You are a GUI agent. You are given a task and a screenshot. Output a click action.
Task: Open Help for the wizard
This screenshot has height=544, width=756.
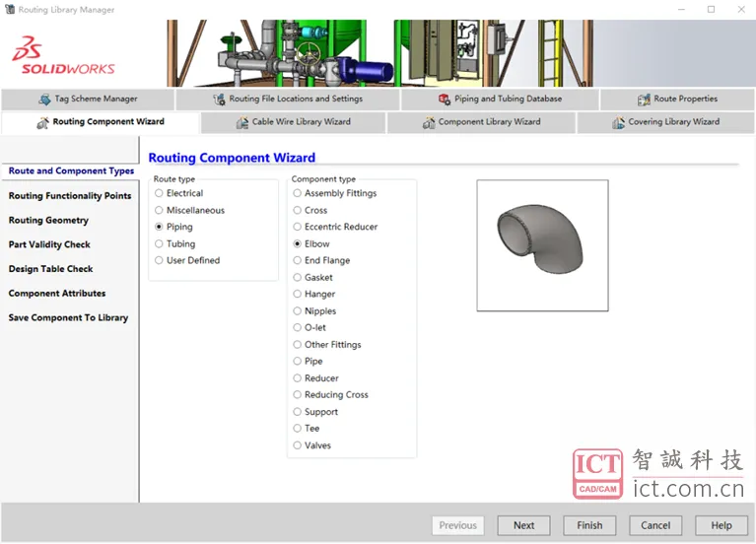(722, 525)
